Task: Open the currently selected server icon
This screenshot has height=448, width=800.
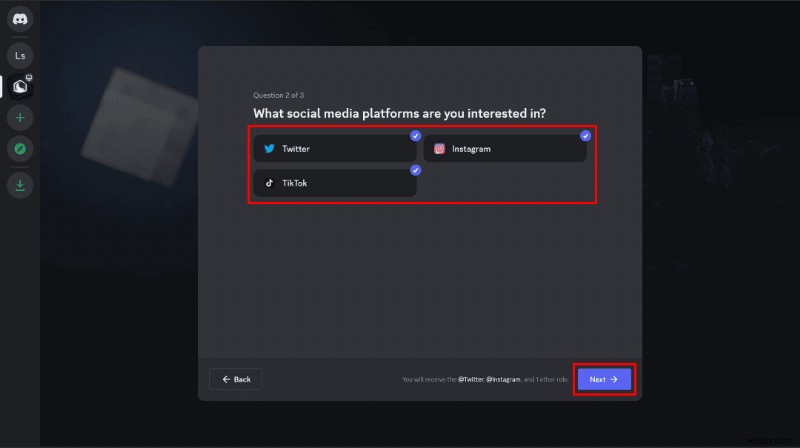Action: click(x=20, y=87)
